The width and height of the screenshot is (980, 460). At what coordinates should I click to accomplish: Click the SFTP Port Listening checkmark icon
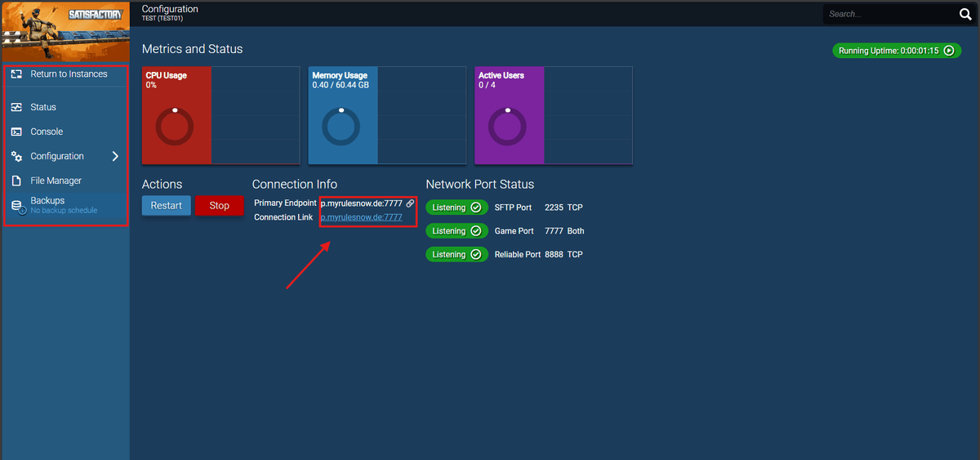coord(476,208)
